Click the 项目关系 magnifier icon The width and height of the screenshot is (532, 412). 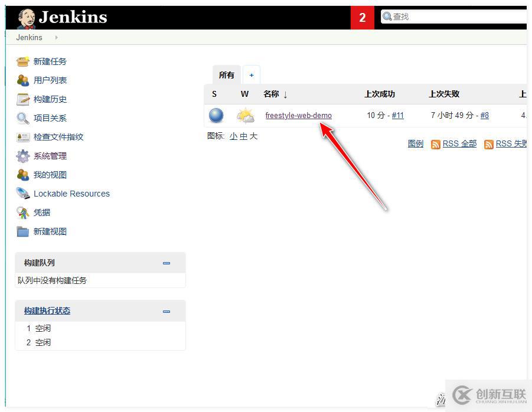coord(22,118)
